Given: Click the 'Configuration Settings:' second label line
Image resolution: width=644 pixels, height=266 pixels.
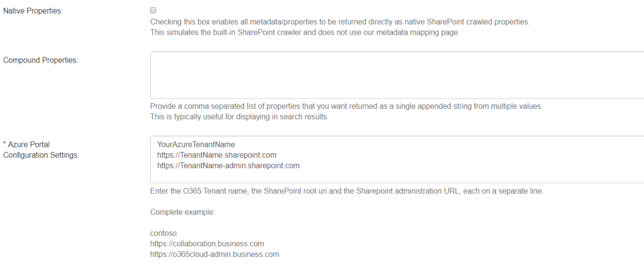Looking at the screenshot, I should (x=41, y=155).
